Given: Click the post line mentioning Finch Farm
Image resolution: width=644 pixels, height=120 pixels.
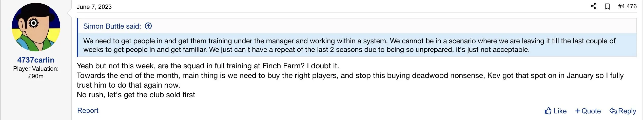Looking at the screenshot, I should click(x=208, y=66).
